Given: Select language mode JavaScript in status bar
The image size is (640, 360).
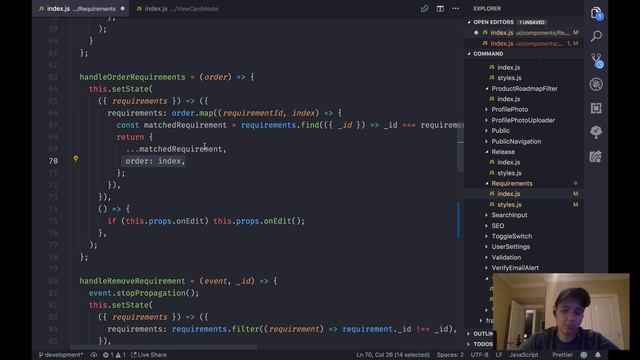Looking at the screenshot, I should [524, 355].
